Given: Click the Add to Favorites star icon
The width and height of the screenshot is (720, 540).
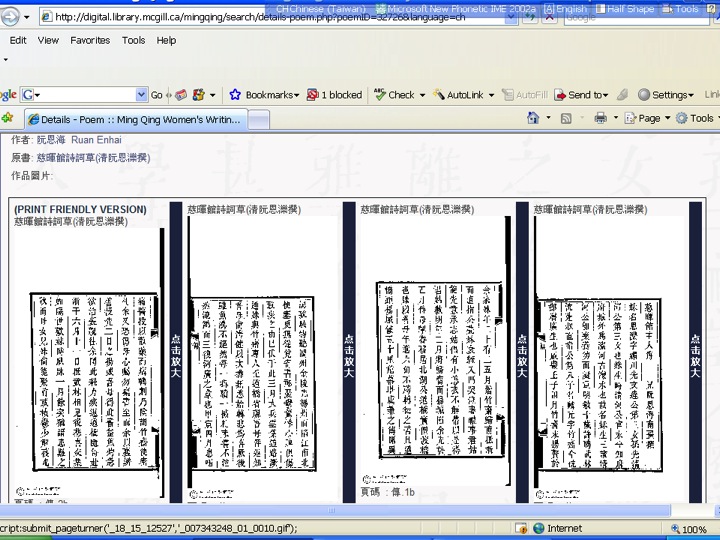Looking at the screenshot, I should tap(7, 118).
